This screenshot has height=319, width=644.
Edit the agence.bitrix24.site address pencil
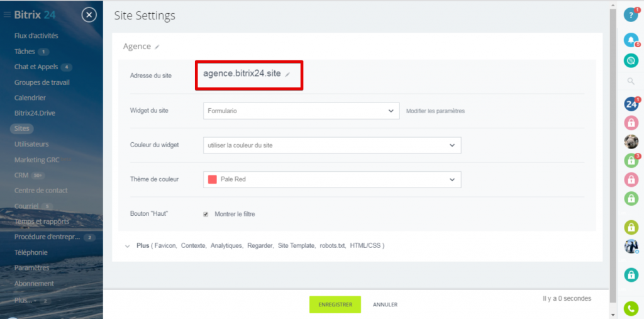pos(288,74)
